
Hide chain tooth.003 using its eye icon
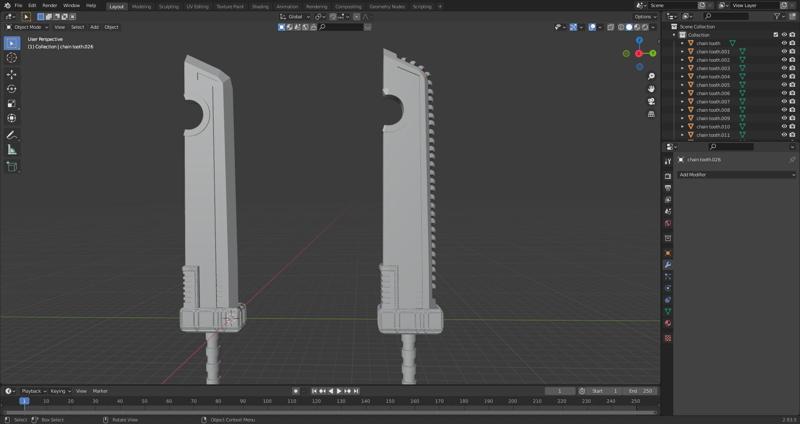(x=784, y=68)
